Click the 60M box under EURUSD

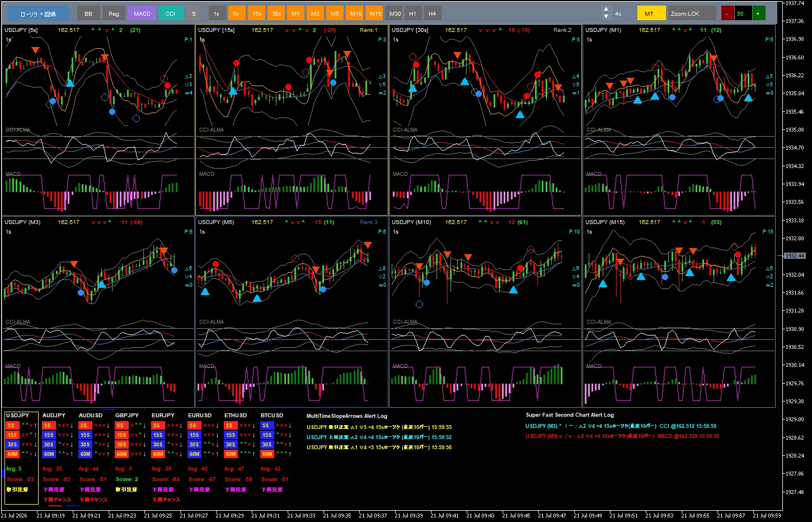point(194,454)
